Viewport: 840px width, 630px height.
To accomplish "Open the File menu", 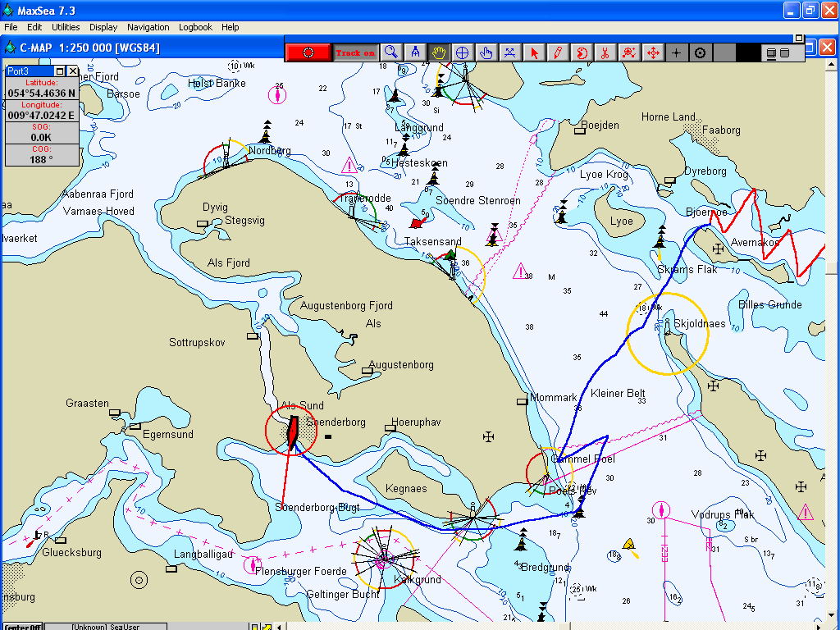I will tap(11, 27).
